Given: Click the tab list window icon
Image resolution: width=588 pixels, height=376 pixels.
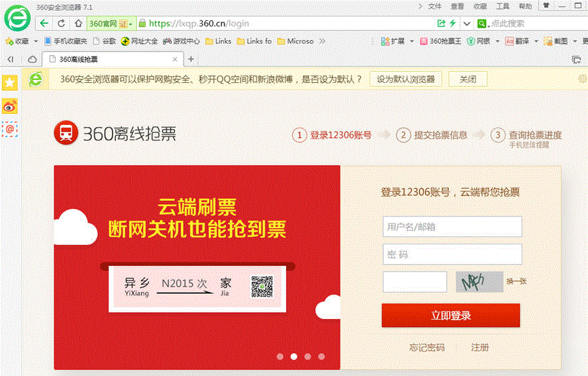Looking at the screenshot, I should (576, 59).
